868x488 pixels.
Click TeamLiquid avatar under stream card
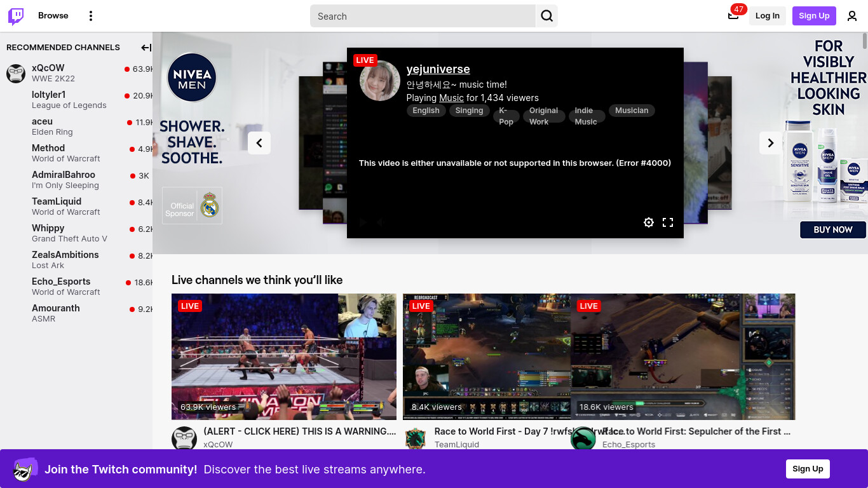416,438
